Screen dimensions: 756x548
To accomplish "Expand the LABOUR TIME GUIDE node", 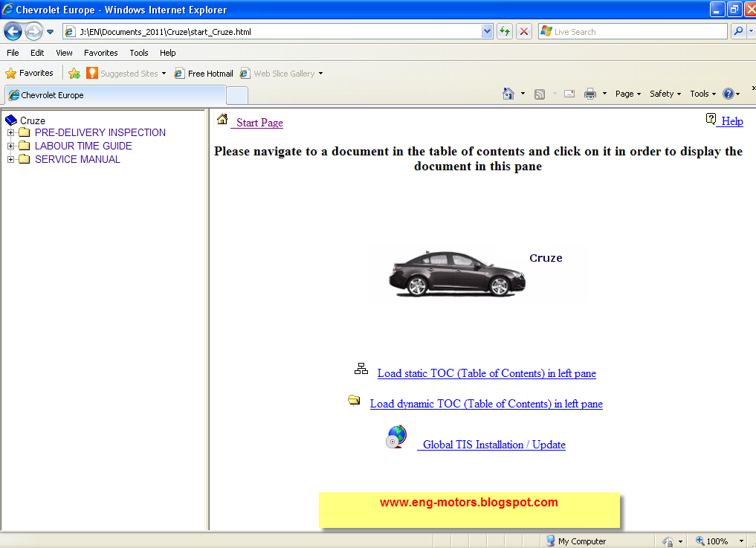I will click(x=10, y=146).
